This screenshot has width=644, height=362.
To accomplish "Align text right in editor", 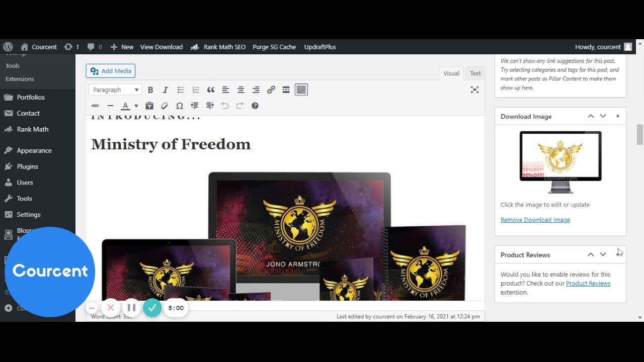I will 256,90.
